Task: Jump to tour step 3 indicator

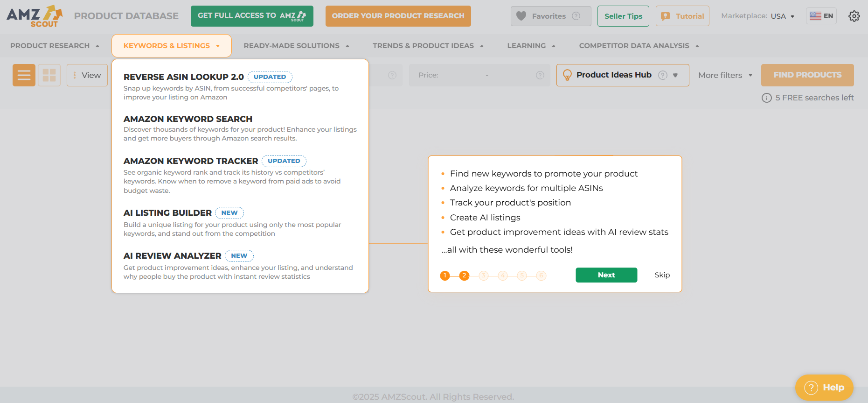Action: pyautogui.click(x=484, y=276)
